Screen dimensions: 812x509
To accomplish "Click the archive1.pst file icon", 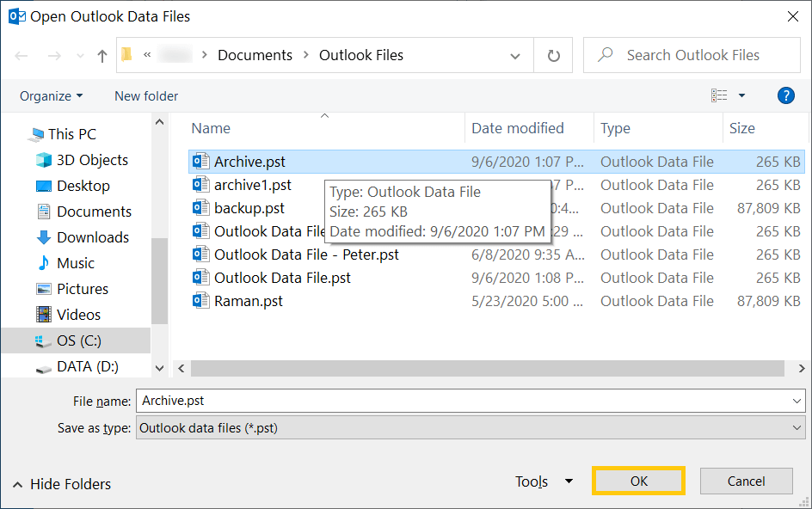I will (x=201, y=184).
